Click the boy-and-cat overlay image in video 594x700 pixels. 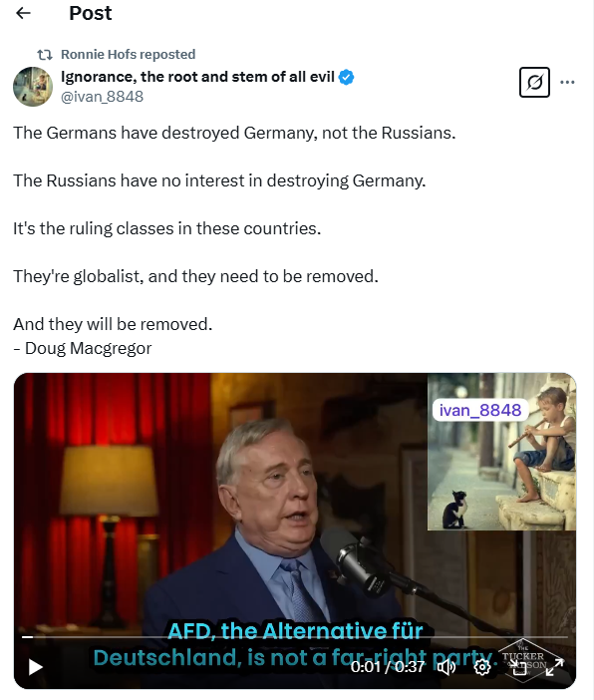pos(501,452)
